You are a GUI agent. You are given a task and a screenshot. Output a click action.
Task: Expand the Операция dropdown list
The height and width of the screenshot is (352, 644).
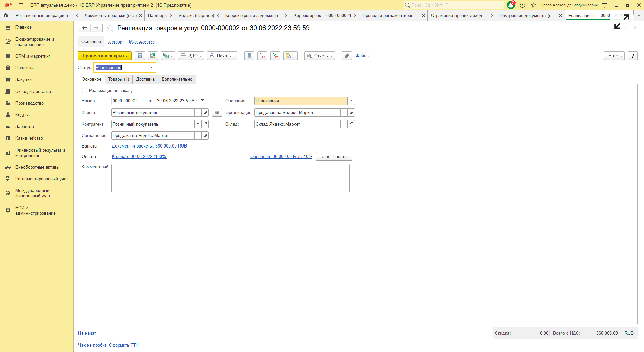[351, 101]
